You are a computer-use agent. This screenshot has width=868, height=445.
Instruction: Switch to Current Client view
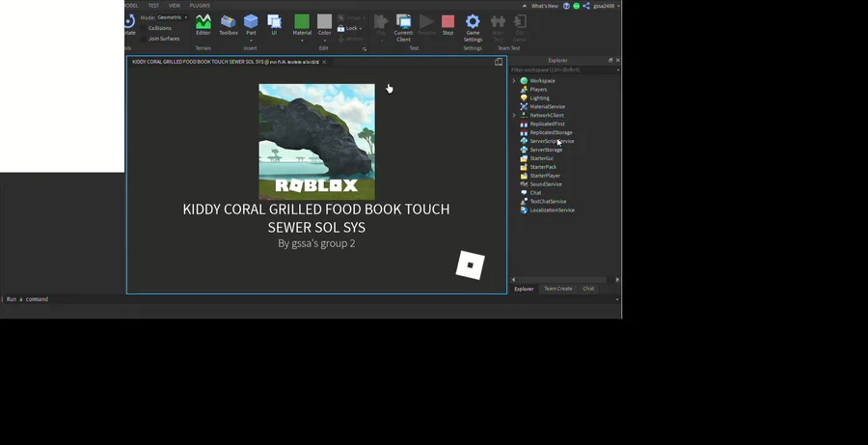coord(403,28)
